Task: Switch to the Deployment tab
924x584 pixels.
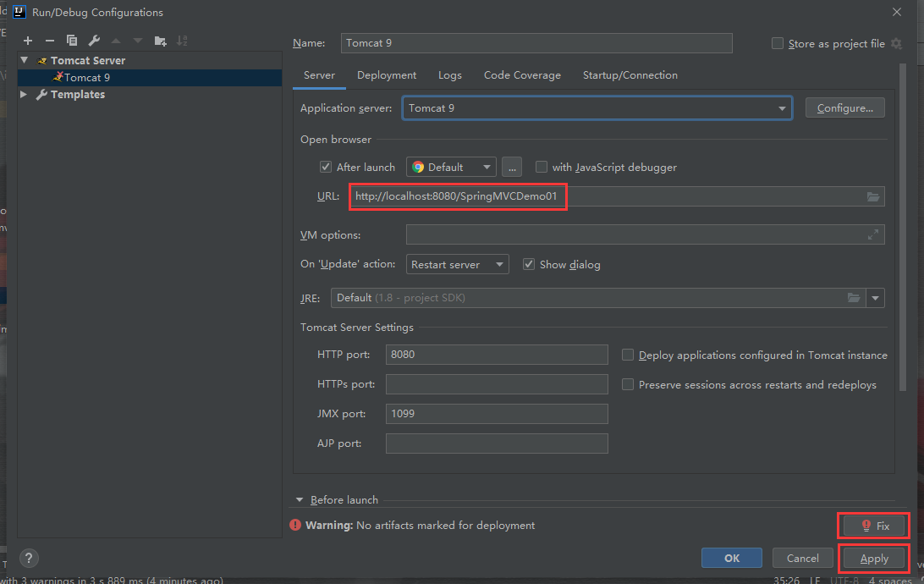Action: pos(387,75)
